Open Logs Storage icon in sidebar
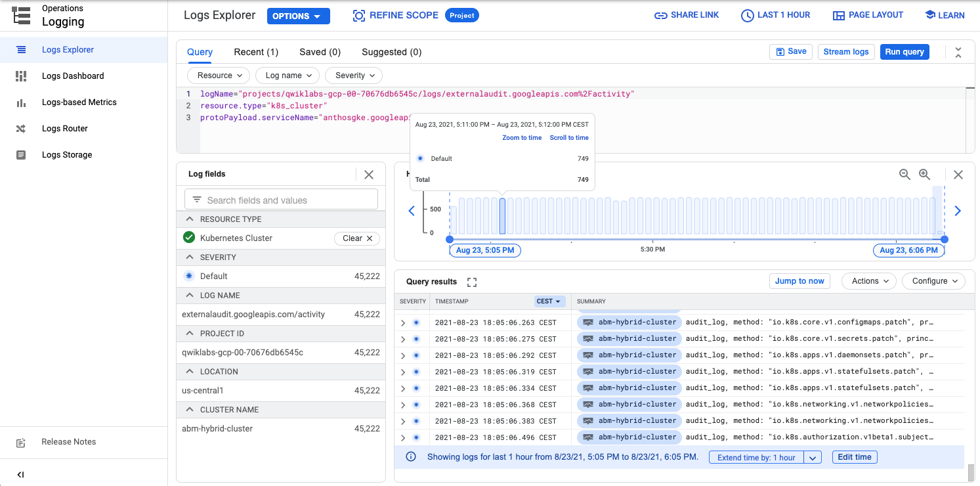This screenshot has height=486, width=980. (x=21, y=155)
